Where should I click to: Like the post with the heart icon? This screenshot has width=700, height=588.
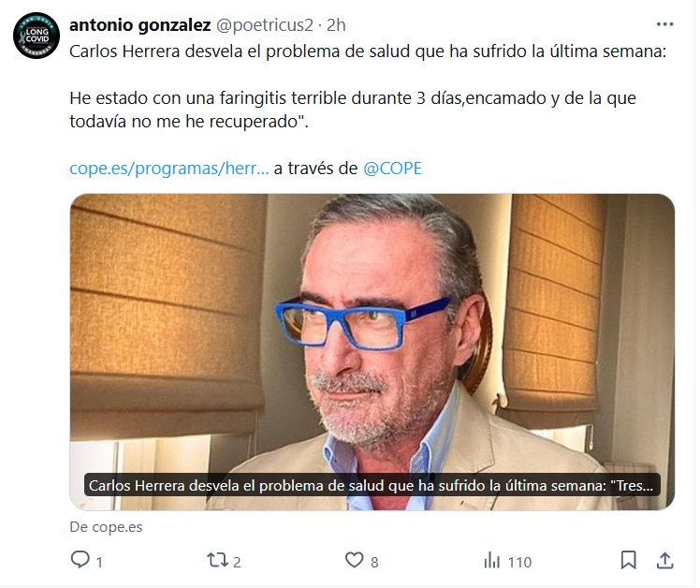pos(355,560)
